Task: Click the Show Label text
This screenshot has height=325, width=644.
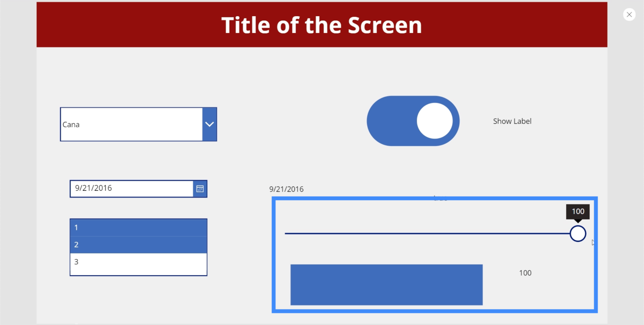Action: point(512,121)
